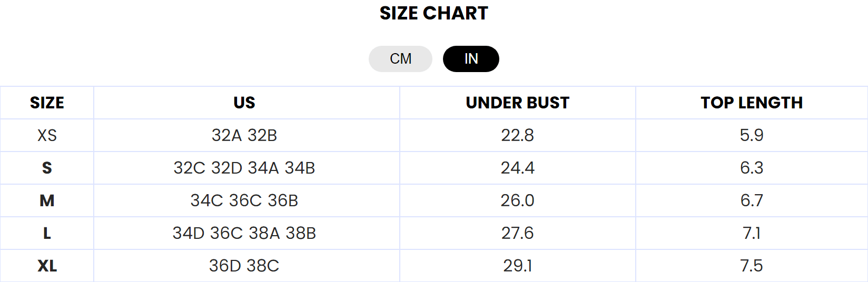Select the M size row label
The image size is (868, 282).
click(x=47, y=200)
